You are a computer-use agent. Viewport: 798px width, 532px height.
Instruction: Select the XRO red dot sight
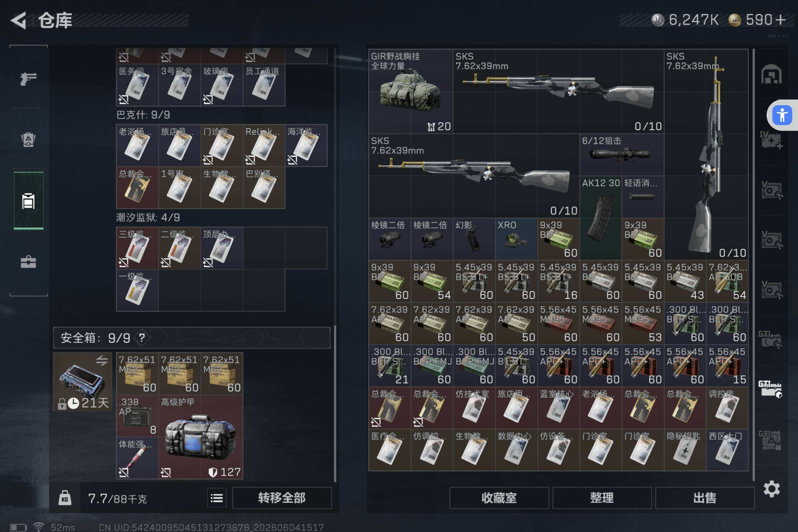click(516, 239)
